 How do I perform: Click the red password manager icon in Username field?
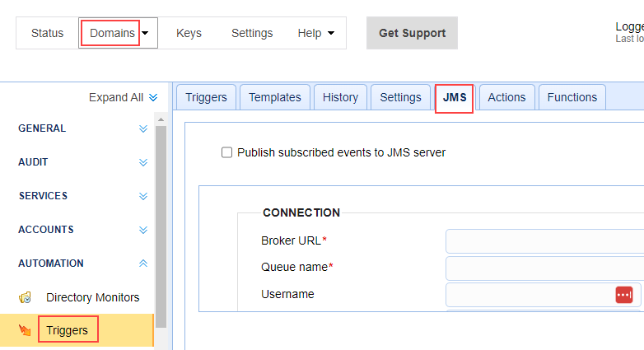[623, 295]
